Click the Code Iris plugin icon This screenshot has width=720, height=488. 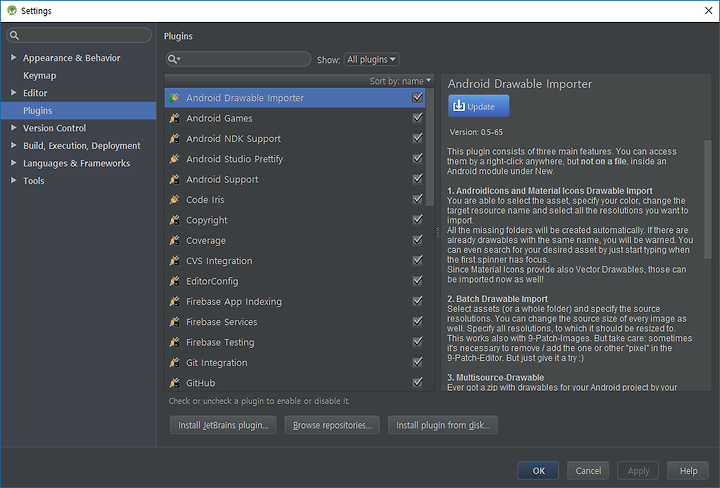click(174, 199)
